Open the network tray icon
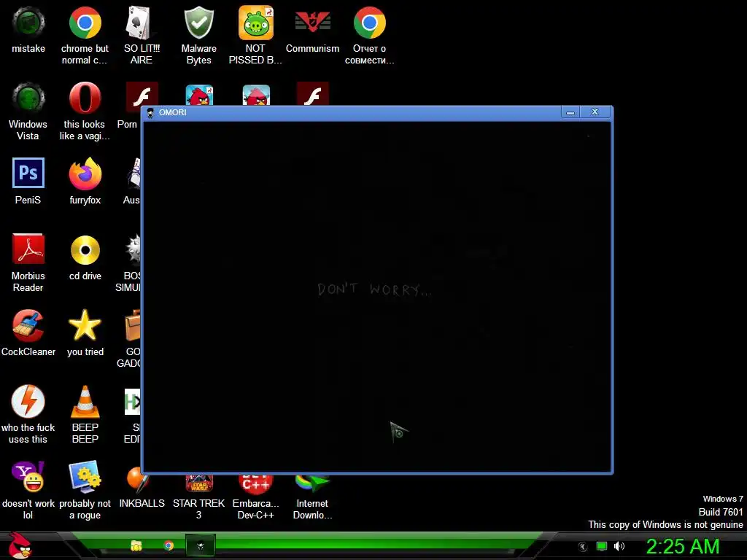This screenshot has width=747, height=560. pos(602,546)
